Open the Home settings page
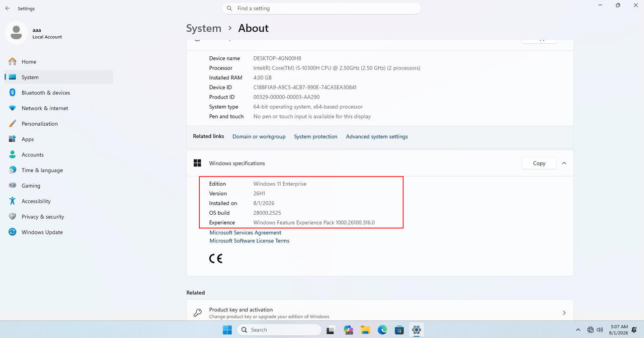 [59, 62]
